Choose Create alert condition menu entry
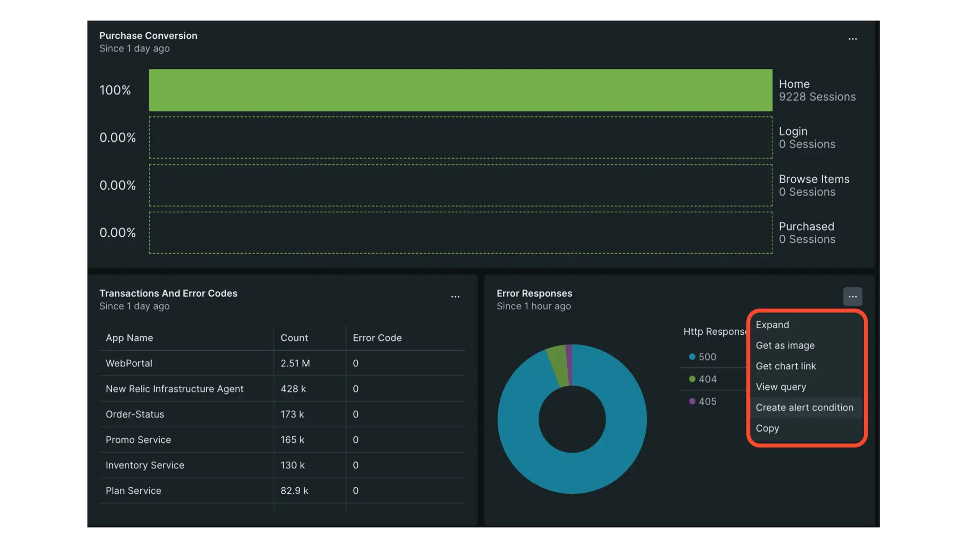The width and height of the screenshot is (980, 548). tap(805, 408)
